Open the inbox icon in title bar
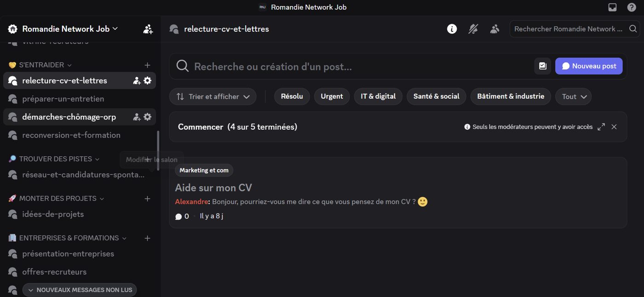This screenshot has width=644, height=297. point(612,7)
